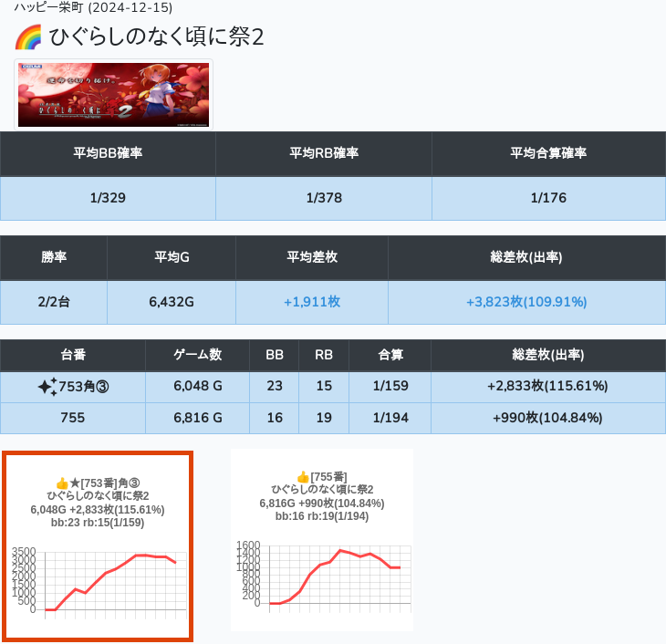Click the thumbs-up icon on the 755番 card
This screenshot has height=644, width=666.
303,477
